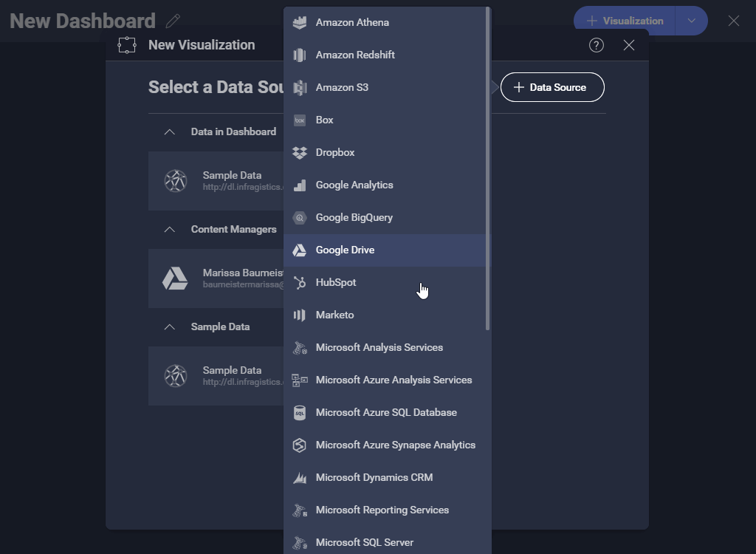Click the New Visualization frame icon
This screenshot has height=554, width=756.
pyautogui.click(x=127, y=45)
